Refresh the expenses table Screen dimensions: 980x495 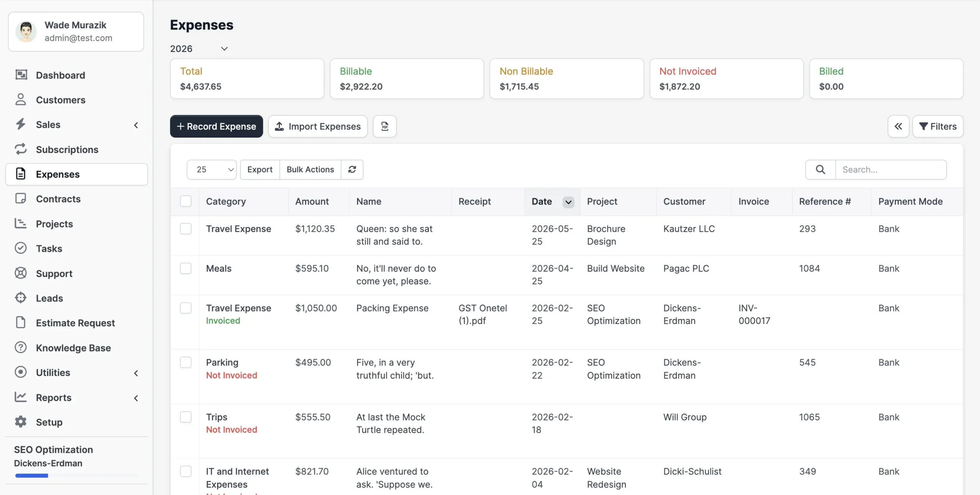352,169
